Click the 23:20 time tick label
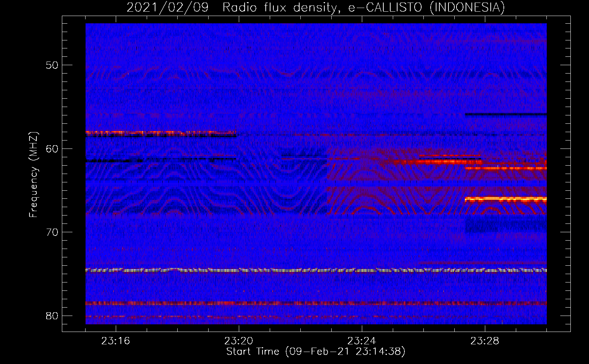589x364 pixels. click(239, 341)
